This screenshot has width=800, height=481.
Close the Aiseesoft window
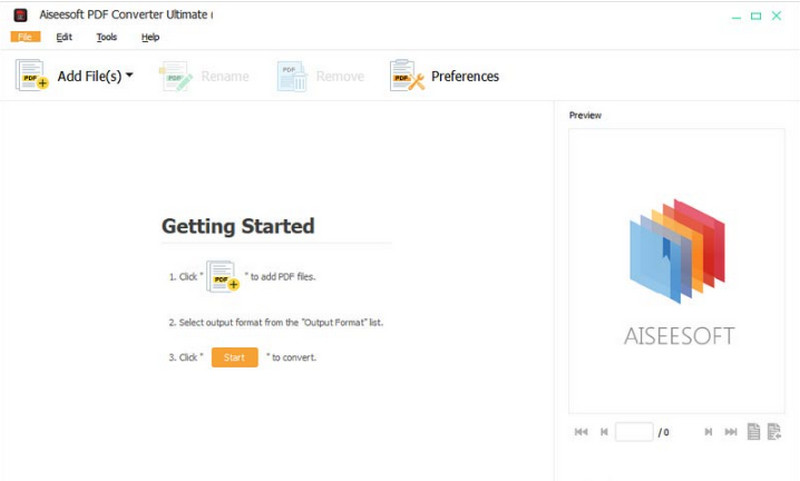tap(777, 16)
